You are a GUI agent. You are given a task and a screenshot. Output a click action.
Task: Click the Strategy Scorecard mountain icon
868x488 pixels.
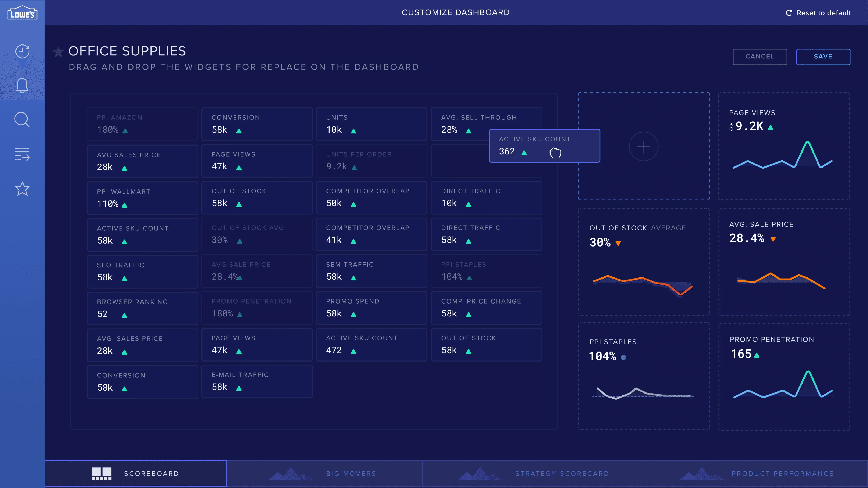[480, 474]
